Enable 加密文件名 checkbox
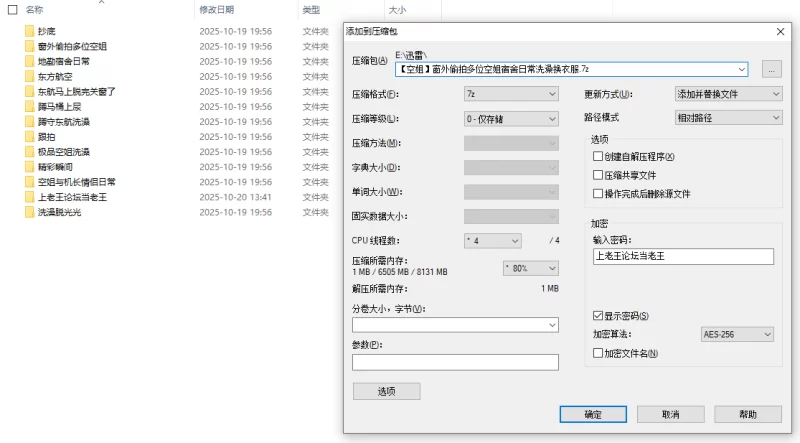 pos(598,353)
